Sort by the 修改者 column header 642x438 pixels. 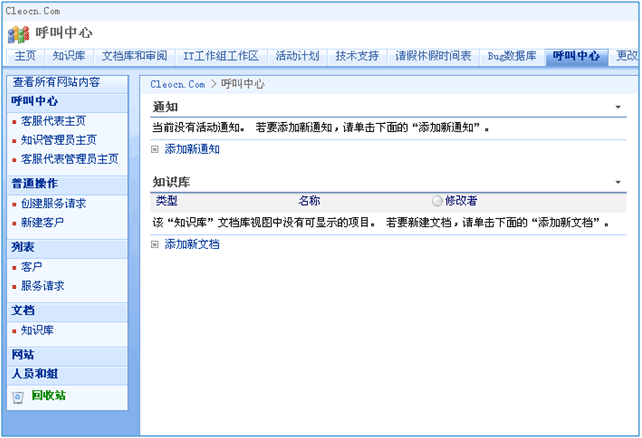click(461, 201)
